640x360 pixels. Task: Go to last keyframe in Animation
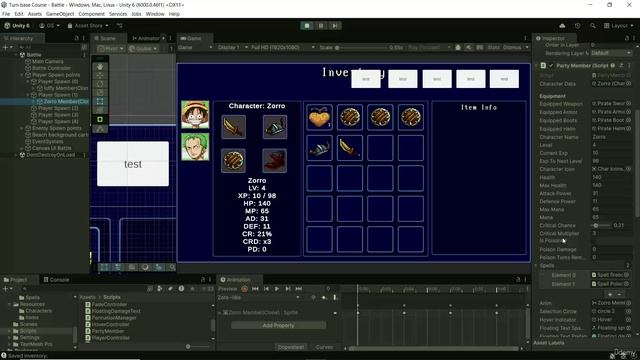point(299,289)
